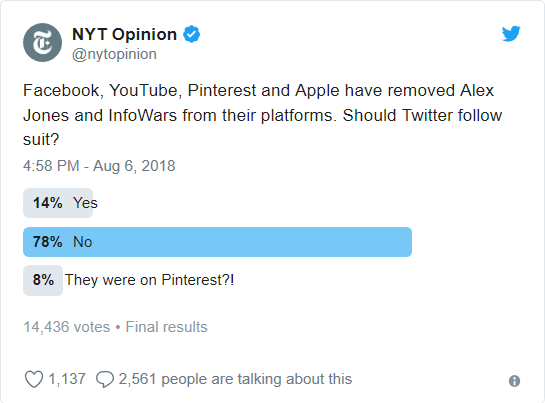Image resolution: width=545 pixels, height=403 pixels.
Task: Click the tweet body text
Action: click(x=262, y=115)
